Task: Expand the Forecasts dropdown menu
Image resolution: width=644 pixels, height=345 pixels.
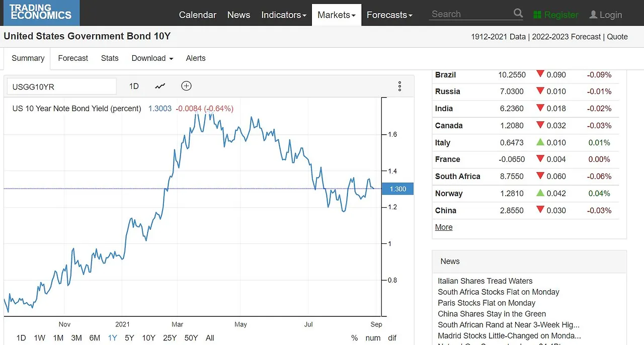Action: [x=389, y=15]
